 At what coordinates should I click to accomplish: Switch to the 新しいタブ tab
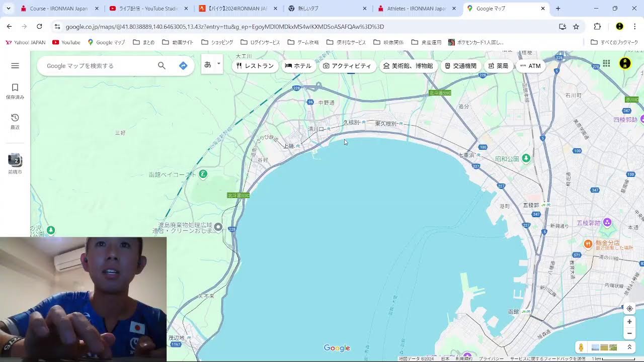pos(327,9)
